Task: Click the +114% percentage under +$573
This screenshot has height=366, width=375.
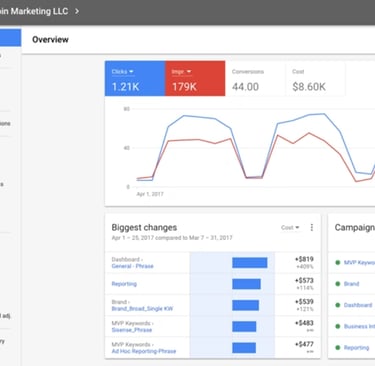Action: click(x=305, y=288)
